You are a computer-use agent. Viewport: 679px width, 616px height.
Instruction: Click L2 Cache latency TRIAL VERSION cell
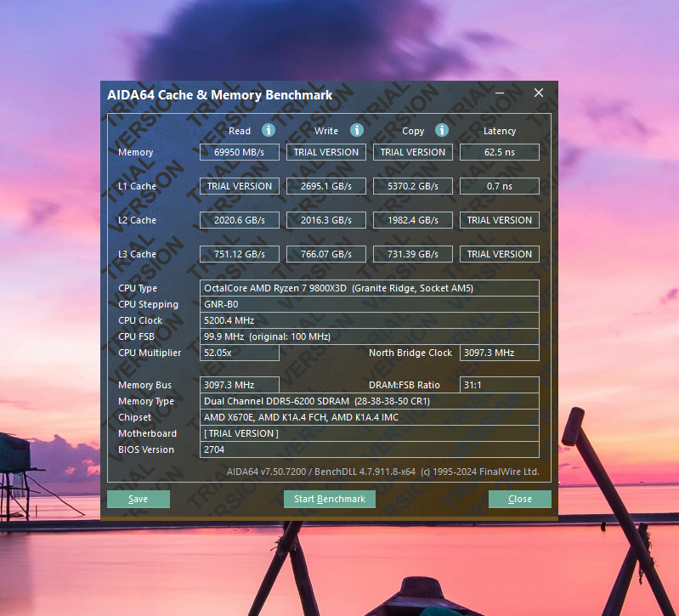click(x=500, y=220)
